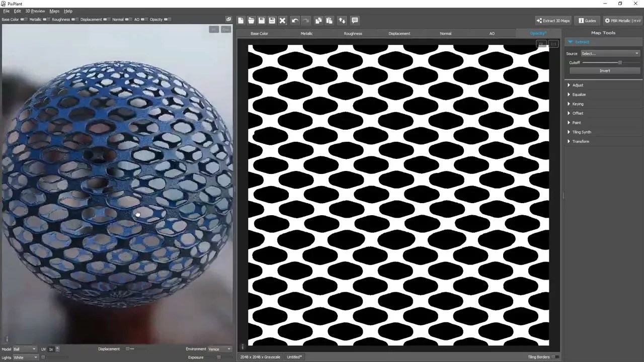Toggle the Opacity map preview switch
644x362 pixels.
(167, 19)
